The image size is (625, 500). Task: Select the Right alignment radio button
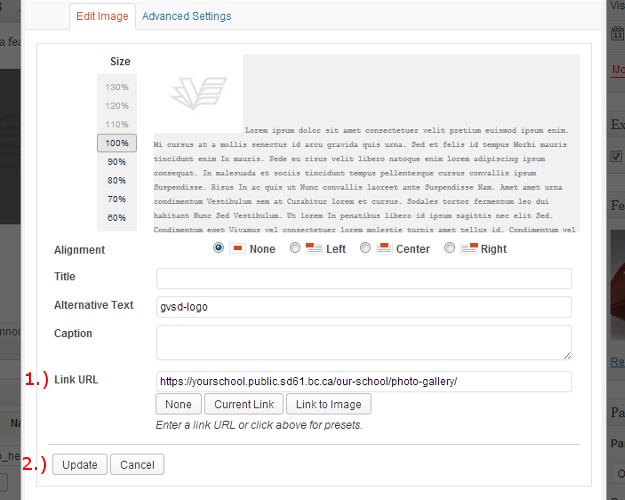click(449, 248)
